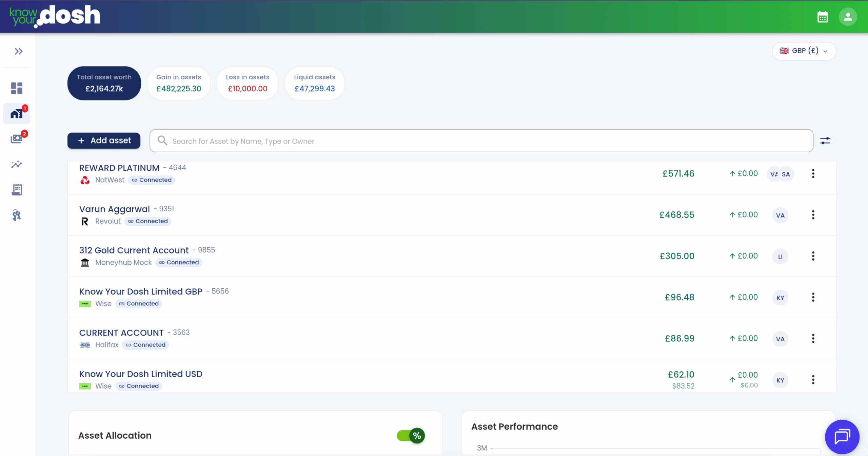Click the Know Your Dosh logo

pyautogui.click(x=55, y=16)
